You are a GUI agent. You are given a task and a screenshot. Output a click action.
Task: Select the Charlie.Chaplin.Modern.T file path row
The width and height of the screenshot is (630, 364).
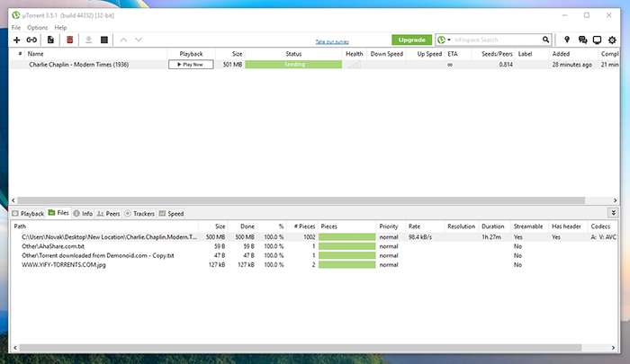tap(313, 237)
